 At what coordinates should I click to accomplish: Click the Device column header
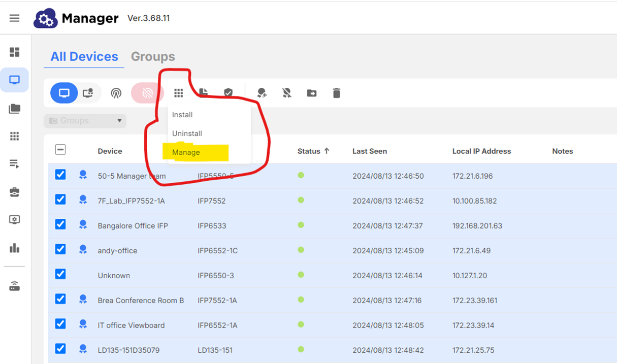[x=110, y=151]
